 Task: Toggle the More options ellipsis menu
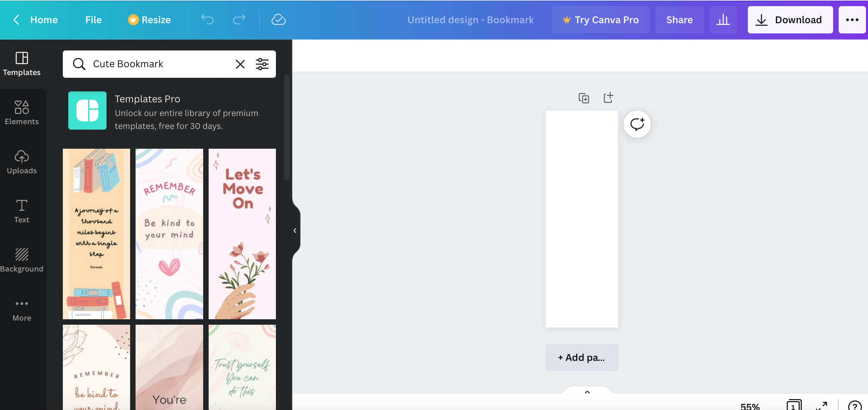(851, 19)
